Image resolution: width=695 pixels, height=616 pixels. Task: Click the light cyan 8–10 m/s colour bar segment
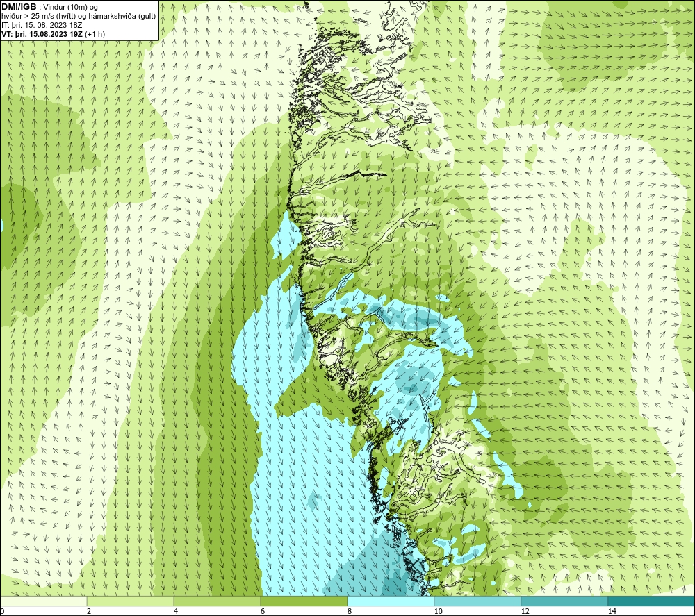coord(391,601)
